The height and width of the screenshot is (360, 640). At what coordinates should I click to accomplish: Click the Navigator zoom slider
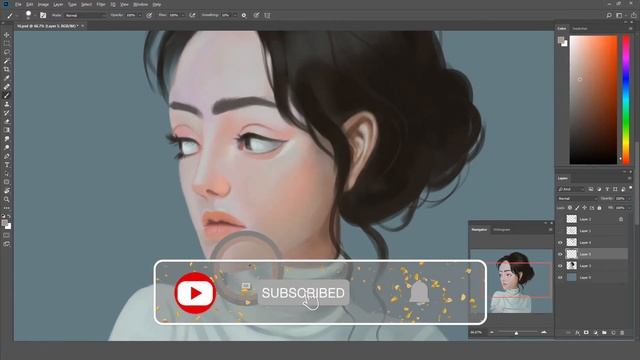(517, 333)
